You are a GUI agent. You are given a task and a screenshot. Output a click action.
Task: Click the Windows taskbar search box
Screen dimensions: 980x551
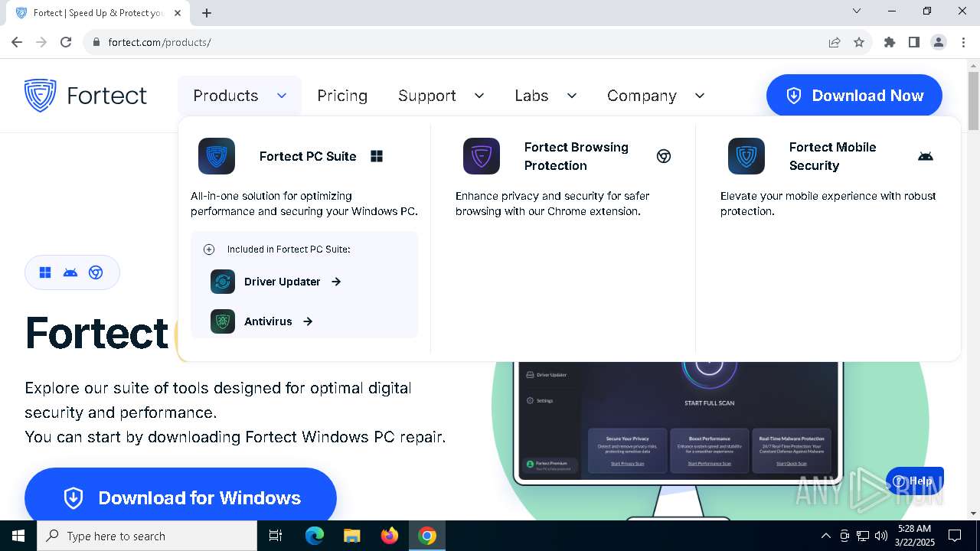[147, 536]
